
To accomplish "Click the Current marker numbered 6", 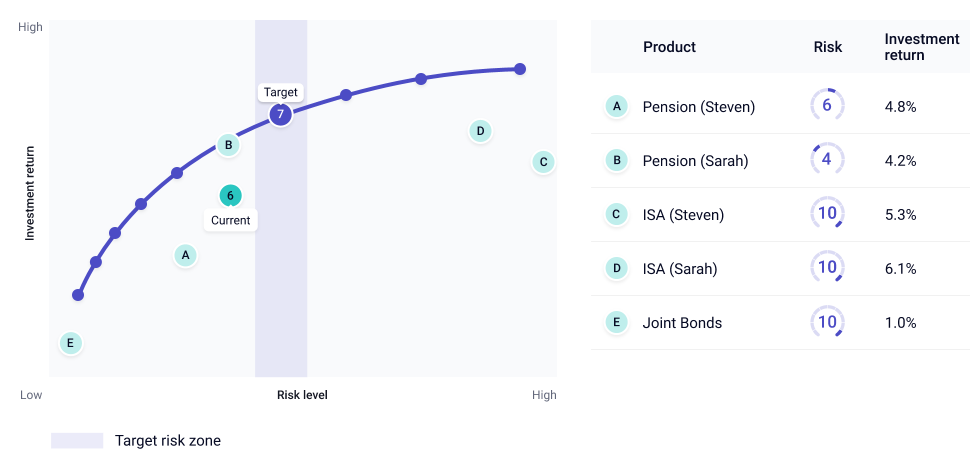I will [x=230, y=196].
